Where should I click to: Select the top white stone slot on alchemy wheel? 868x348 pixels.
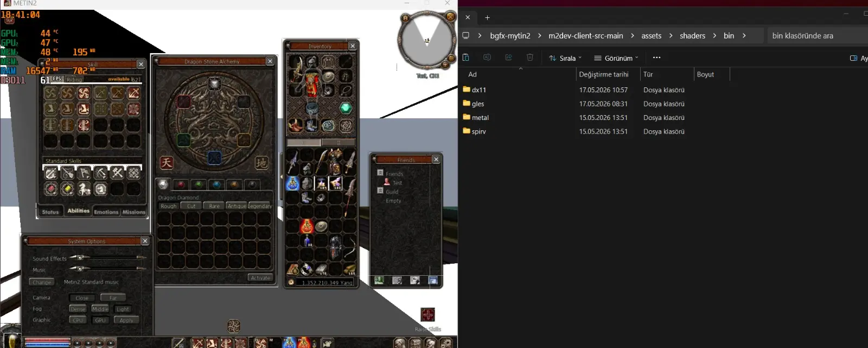pos(215,84)
